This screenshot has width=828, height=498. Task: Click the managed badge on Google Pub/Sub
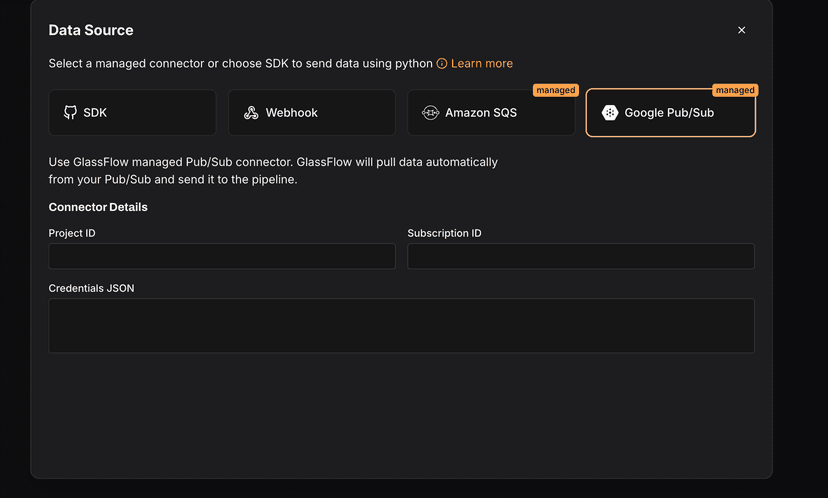point(735,90)
